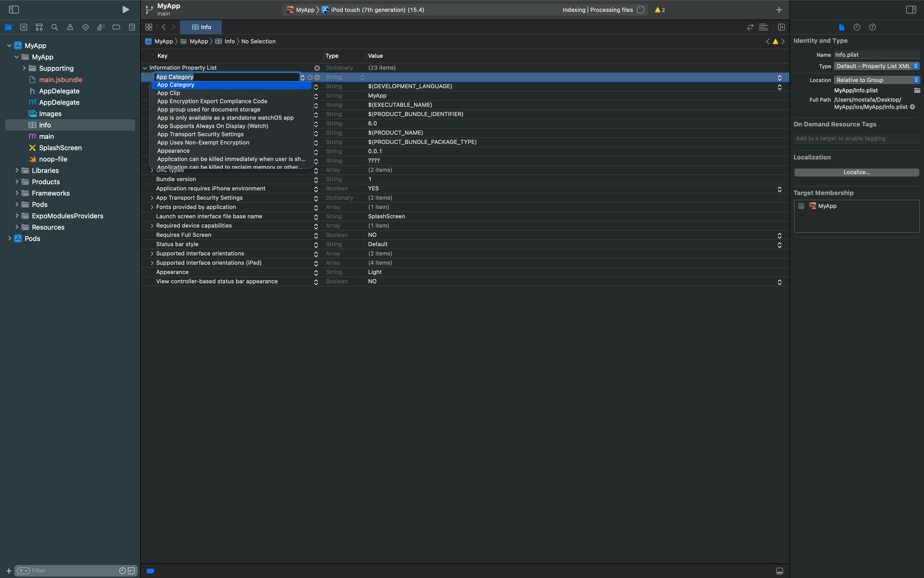
Task: Show the Quick Help inspector question icon
Action: point(872,27)
